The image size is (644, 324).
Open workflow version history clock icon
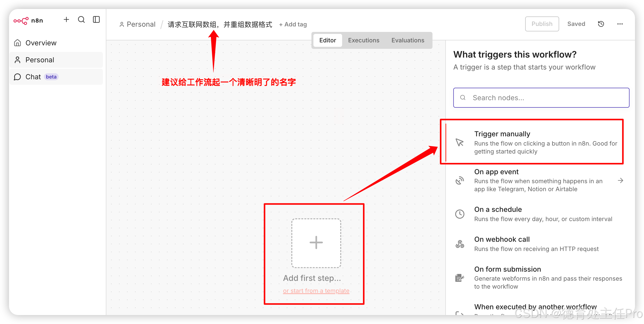click(601, 24)
